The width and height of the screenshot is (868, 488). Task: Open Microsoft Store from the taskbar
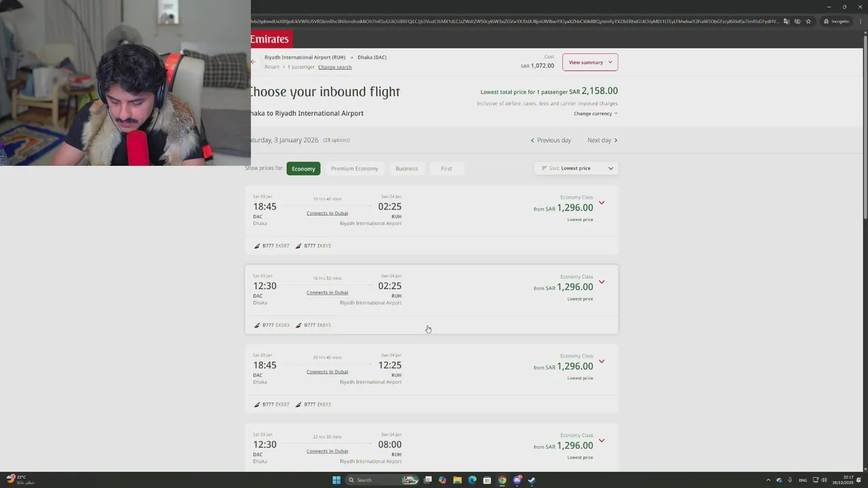(x=487, y=480)
